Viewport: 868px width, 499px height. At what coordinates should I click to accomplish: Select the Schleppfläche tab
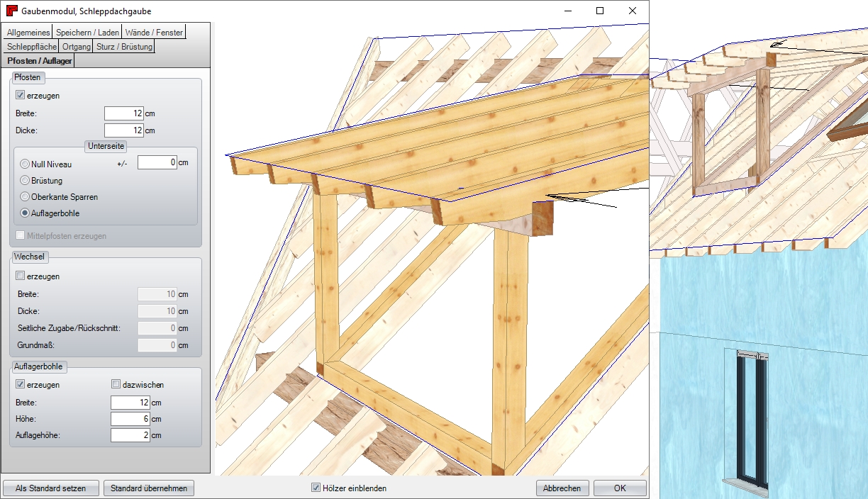point(31,47)
